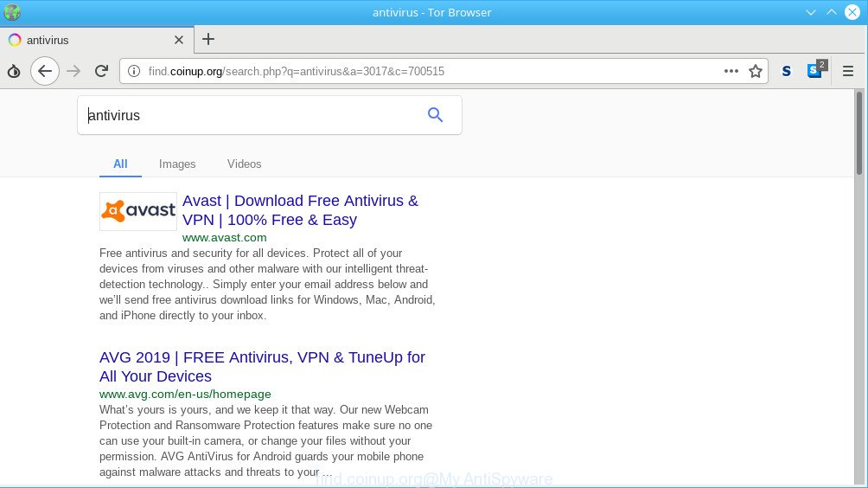Click the www.avast.com URL
The width and height of the screenshot is (868, 488).
224,238
